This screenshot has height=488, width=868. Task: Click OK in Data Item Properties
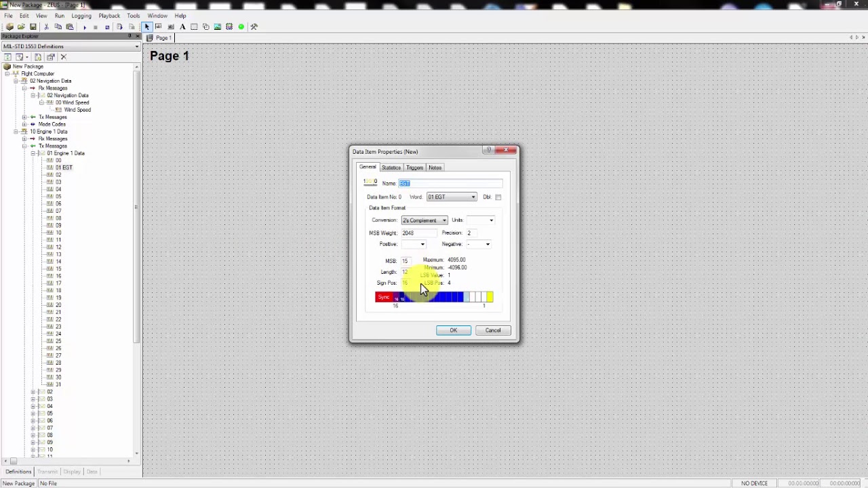(x=454, y=330)
